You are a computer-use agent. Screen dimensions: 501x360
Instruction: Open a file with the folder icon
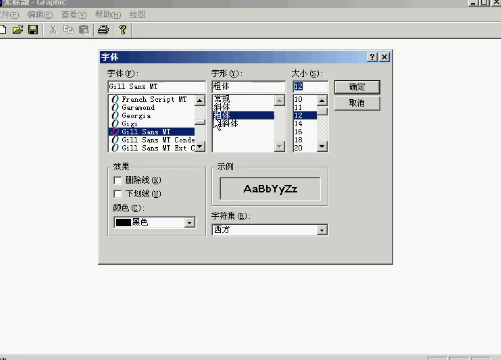(18, 30)
